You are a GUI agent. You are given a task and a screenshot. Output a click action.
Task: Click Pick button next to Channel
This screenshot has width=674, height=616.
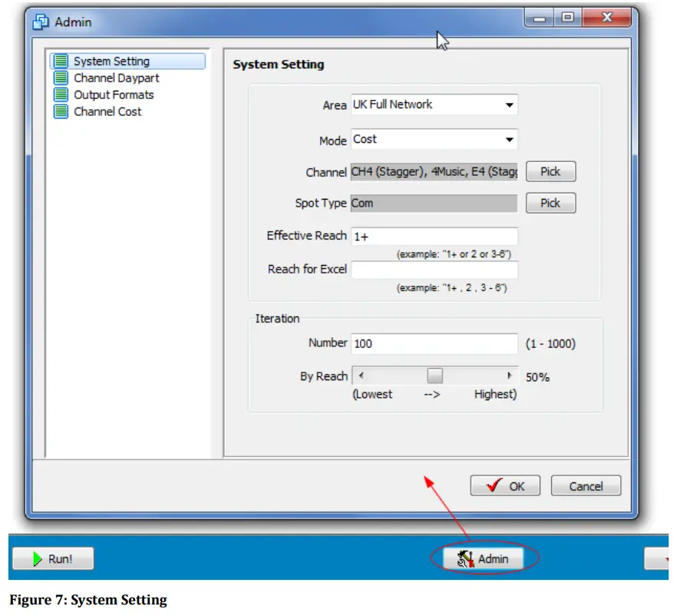click(x=550, y=171)
